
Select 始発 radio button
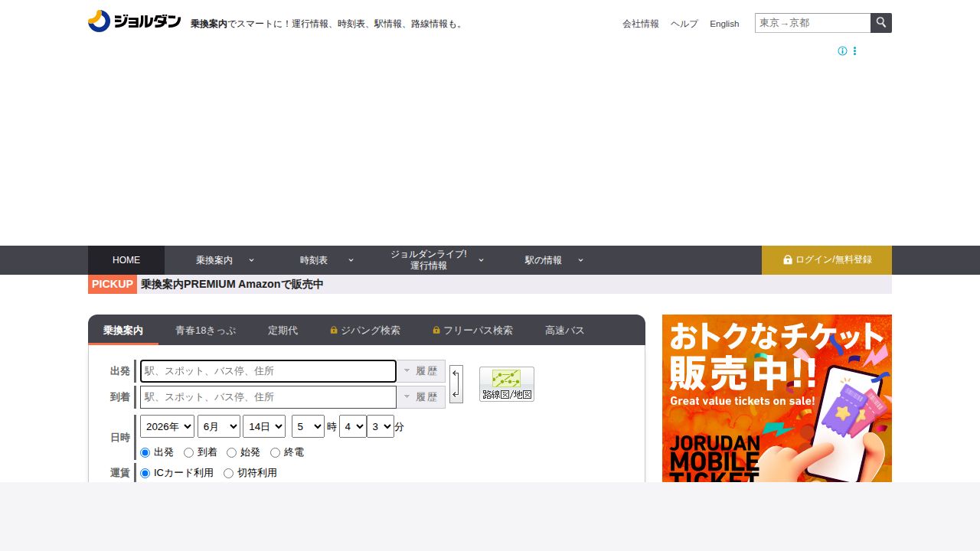click(x=232, y=453)
